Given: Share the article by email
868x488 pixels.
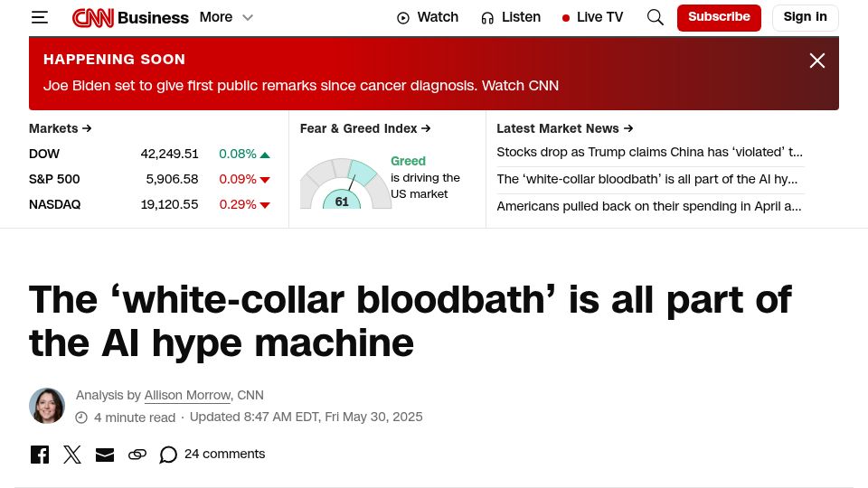Looking at the screenshot, I should point(105,455).
